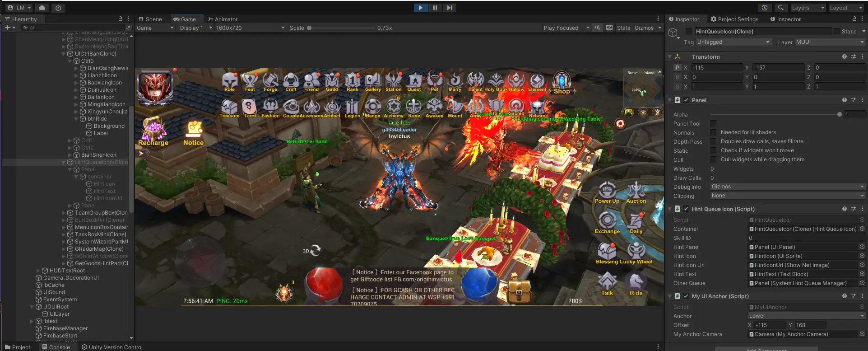Viewport: 868px width, 351px height.
Task: Switch to the Project Settings tab
Action: tap(734, 19)
